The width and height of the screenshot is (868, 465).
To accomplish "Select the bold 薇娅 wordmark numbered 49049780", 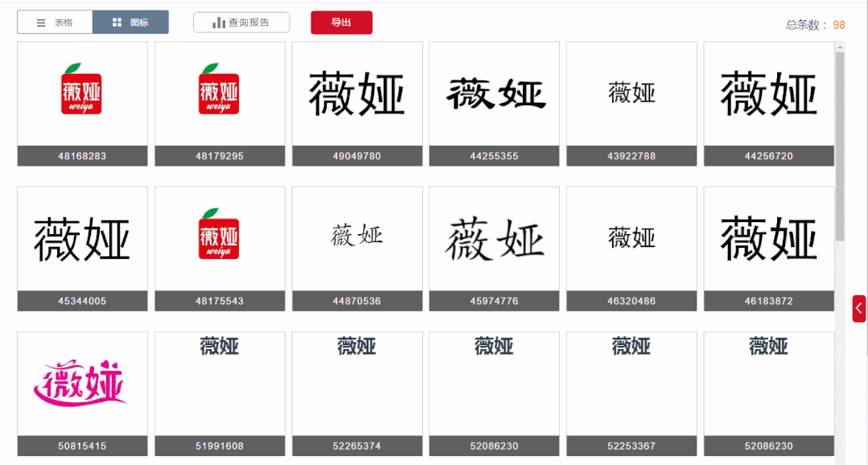I will 356,93.
